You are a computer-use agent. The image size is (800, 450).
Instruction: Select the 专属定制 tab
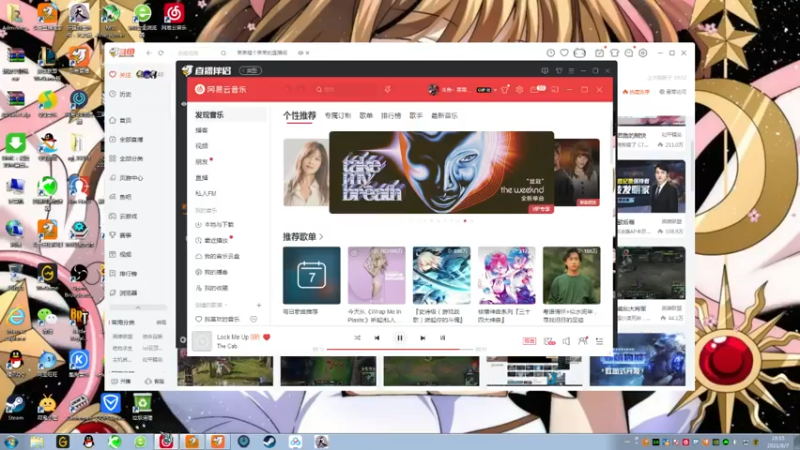[x=338, y=116]
